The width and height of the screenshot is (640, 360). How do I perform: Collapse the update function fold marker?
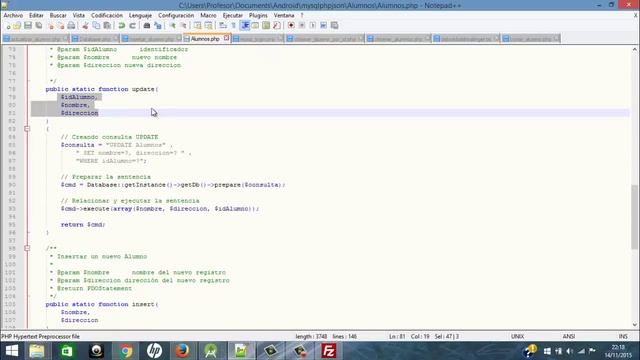coord(27,129)
